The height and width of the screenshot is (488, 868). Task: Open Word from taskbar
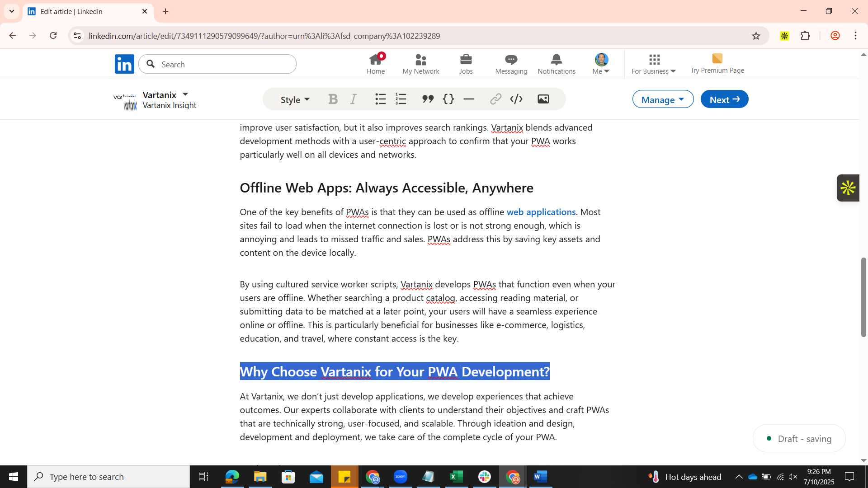click(541, 477)
